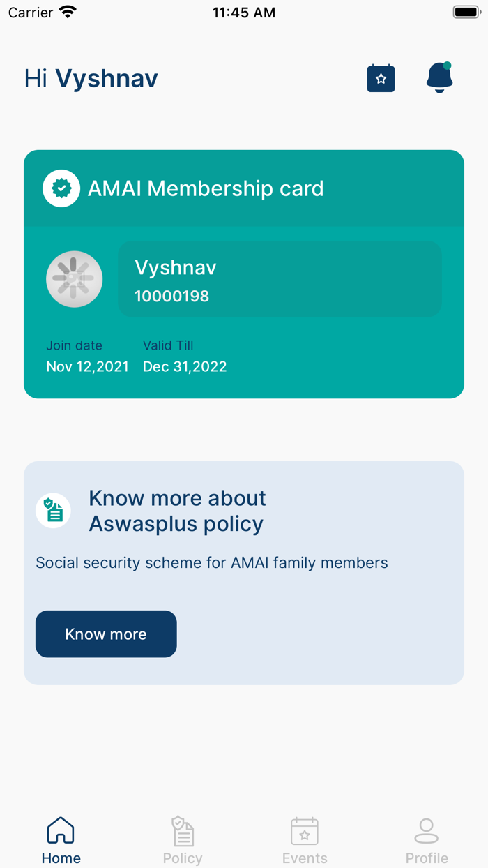The image size is (488, 868).
Task: Go to the Profile person icon
Action: pos(427,830)
